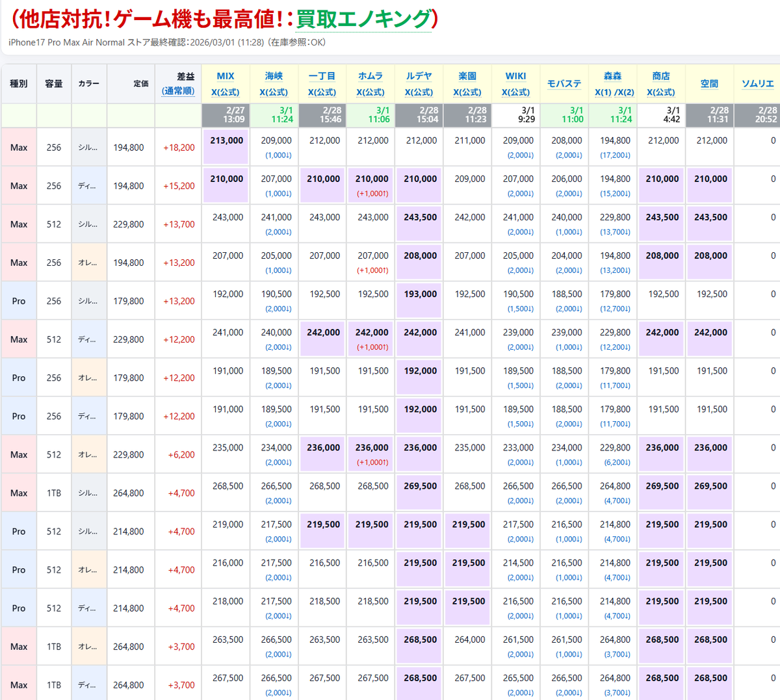Image resolution: width=780 pixels, height=700 pixels.
Task: Open X(公式) link under WIKI
Action: (515, 92)
